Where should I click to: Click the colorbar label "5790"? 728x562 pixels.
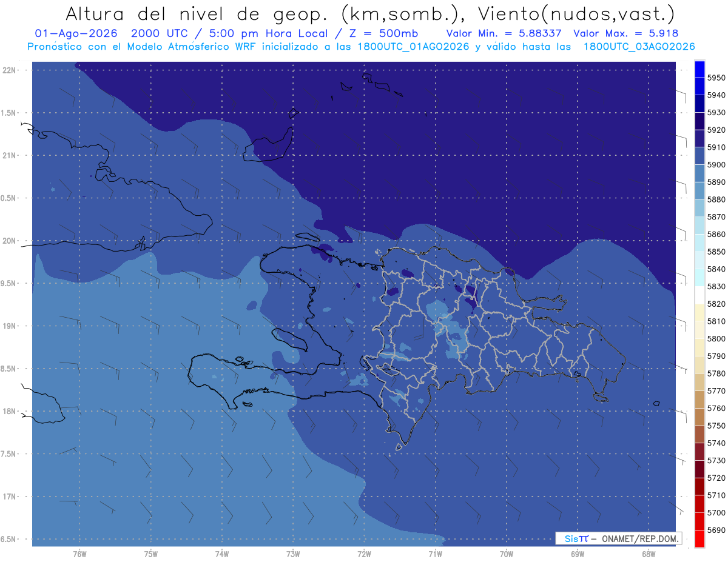[x=716, y=356]
